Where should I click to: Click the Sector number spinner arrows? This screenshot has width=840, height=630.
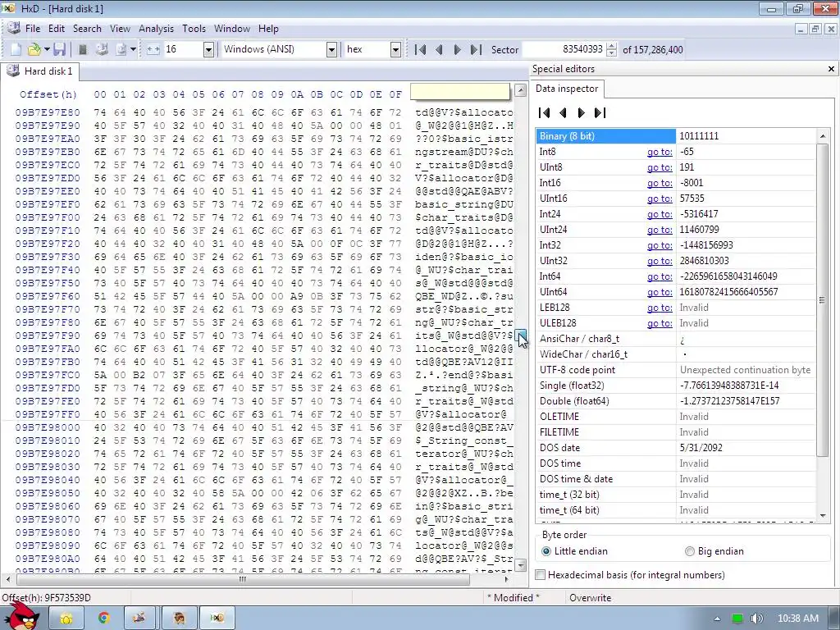click(x=611, y=50)
